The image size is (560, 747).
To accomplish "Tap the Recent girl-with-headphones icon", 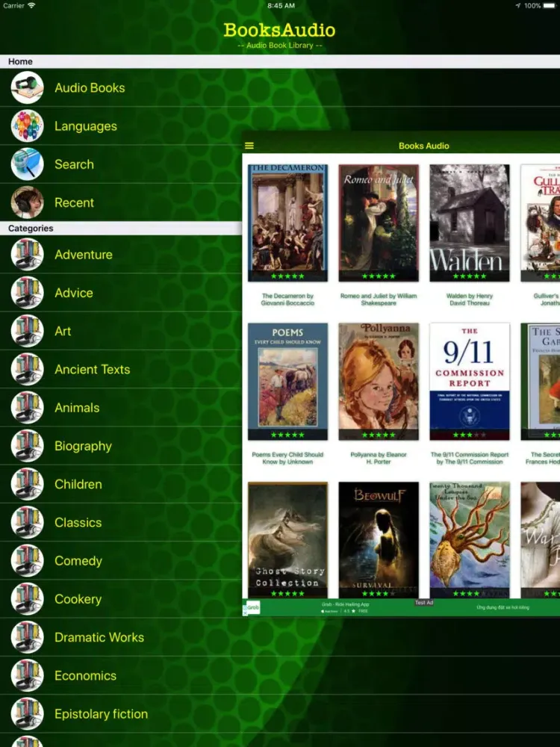I will (x=28, y=202).
